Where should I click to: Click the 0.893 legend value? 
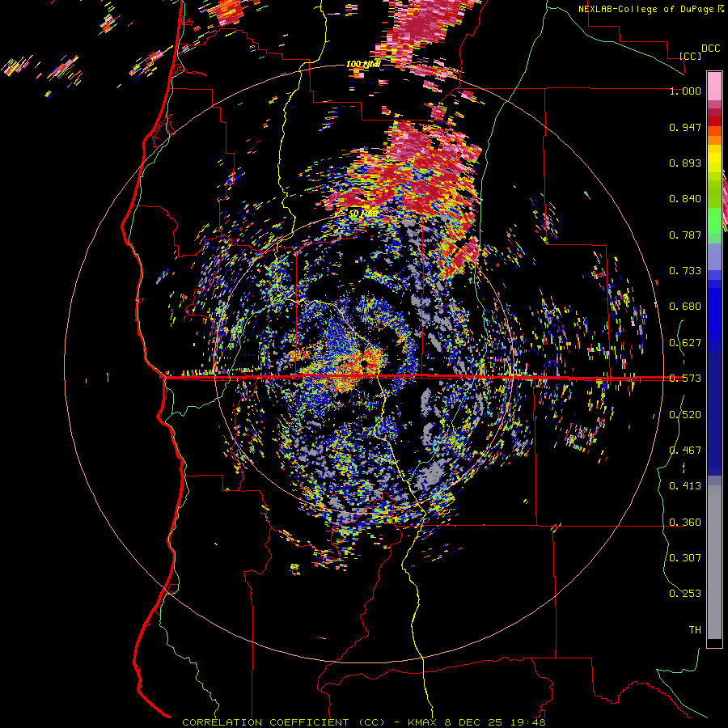[685, 163]
